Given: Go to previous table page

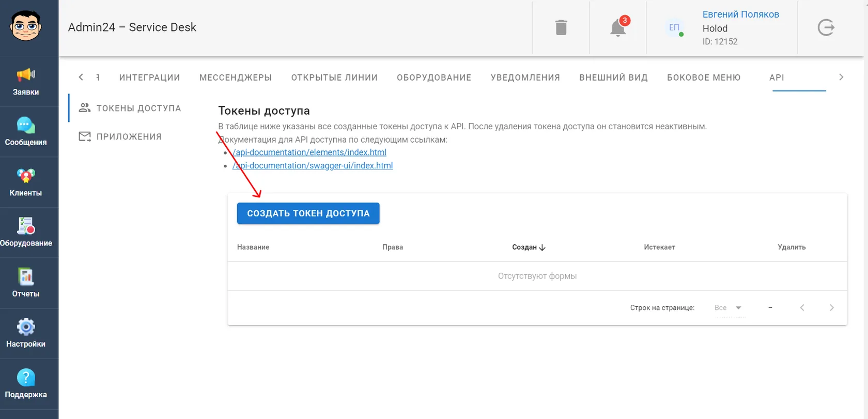Looking at the screenshot, I should (x=802, y=307).
